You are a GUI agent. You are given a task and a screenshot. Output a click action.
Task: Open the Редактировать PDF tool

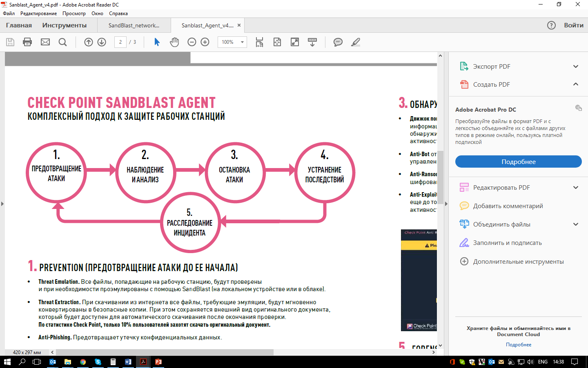click(501, 188)
